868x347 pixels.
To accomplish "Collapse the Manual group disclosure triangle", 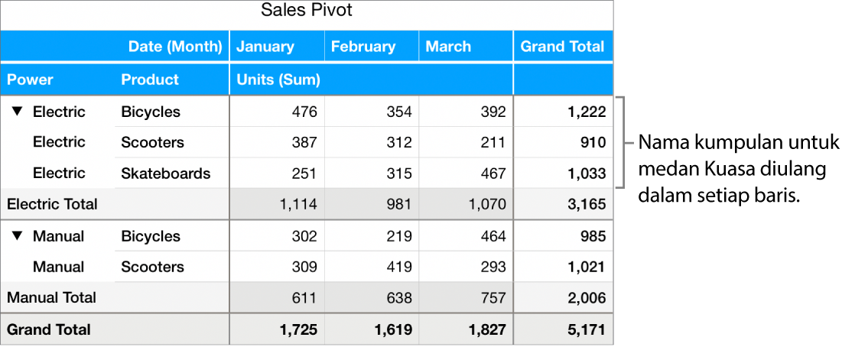I will (x=18, y=236).
